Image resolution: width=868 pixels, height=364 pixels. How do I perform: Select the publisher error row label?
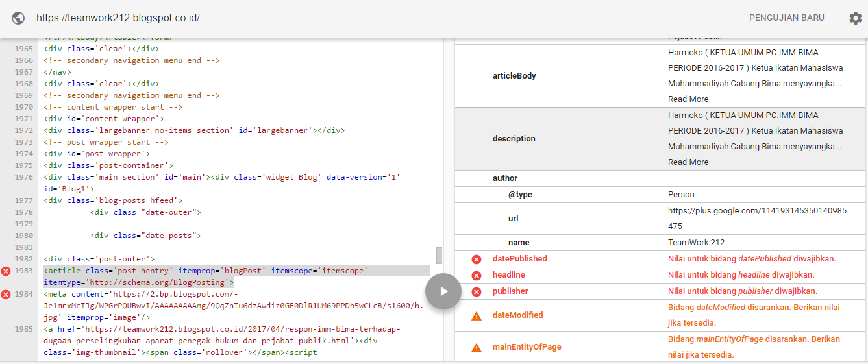(x=510, y=291)
